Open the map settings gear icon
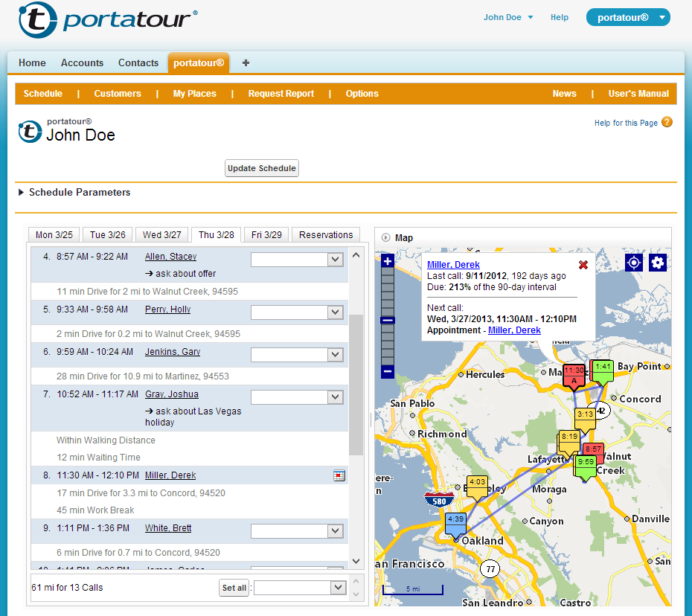This screenshot has width=692, height=616. pyautogui.click(x=658, y=263)
